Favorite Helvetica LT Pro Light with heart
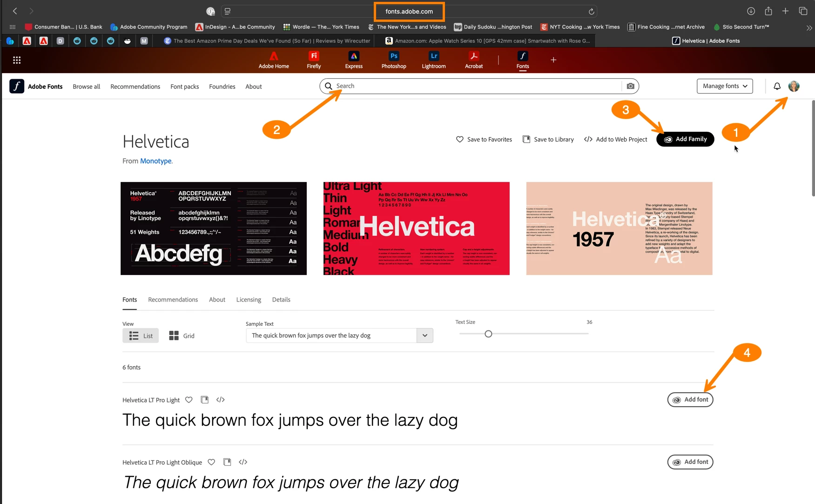 click(189, 400)
